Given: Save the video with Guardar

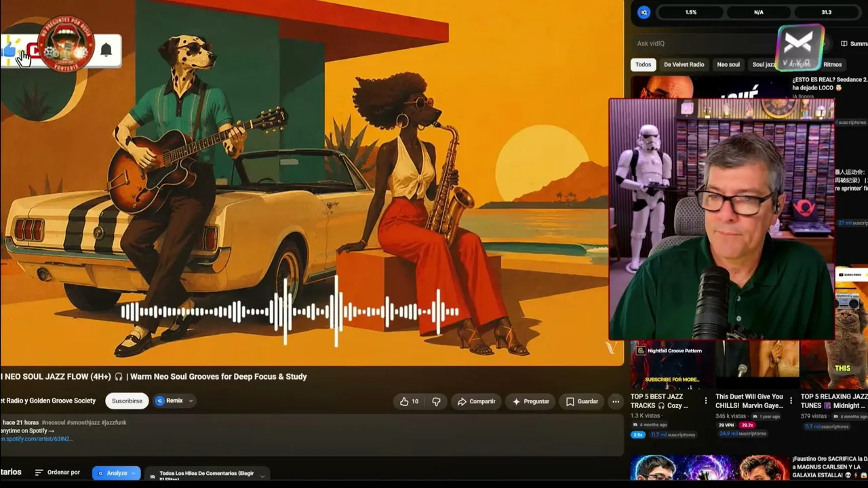Looking at the screenshot, I should 582,401.
